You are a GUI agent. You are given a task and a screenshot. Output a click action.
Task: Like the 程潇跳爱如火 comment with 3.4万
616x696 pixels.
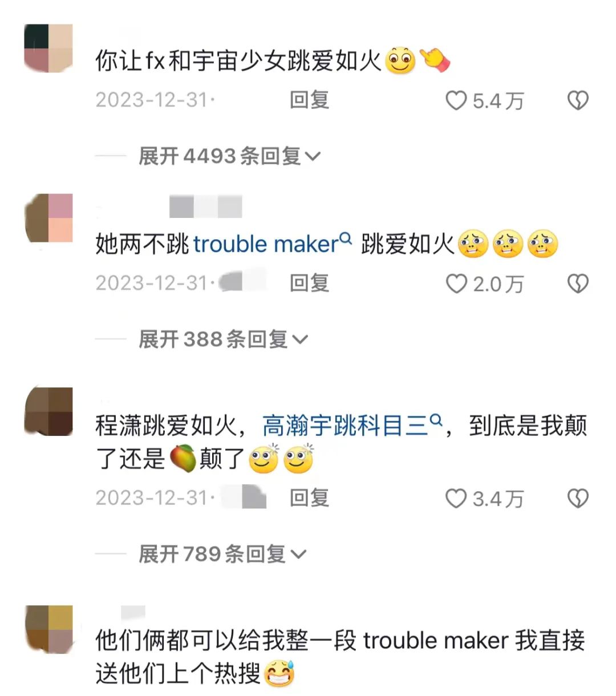click(456, 499)
